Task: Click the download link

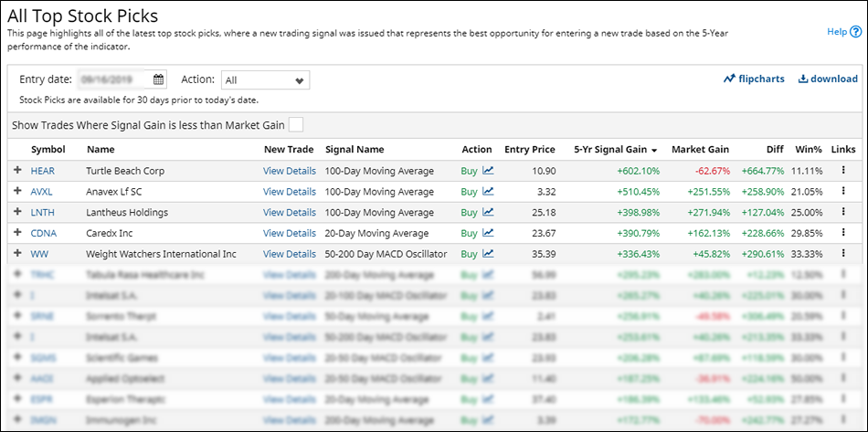Action: [x=828, y=79]
